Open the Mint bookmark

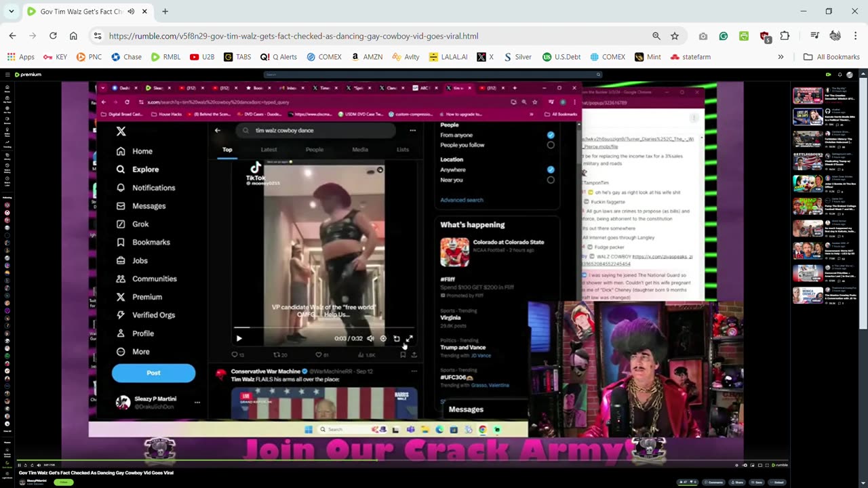point(648,57)
